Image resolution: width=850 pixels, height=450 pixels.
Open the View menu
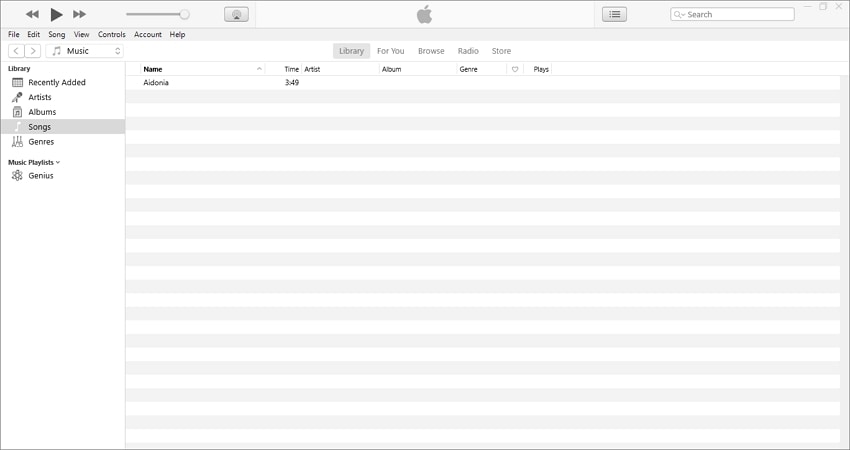click(81, 34)
